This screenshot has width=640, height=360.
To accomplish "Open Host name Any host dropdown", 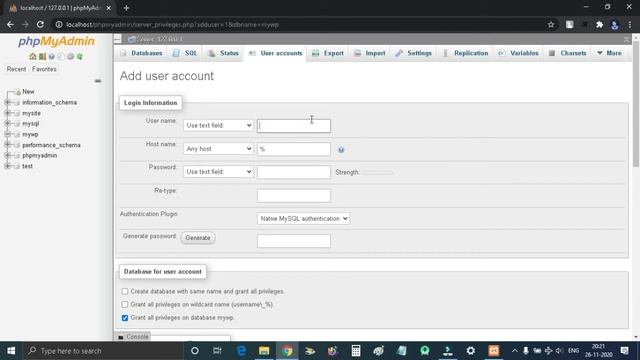I will [218, 149].
